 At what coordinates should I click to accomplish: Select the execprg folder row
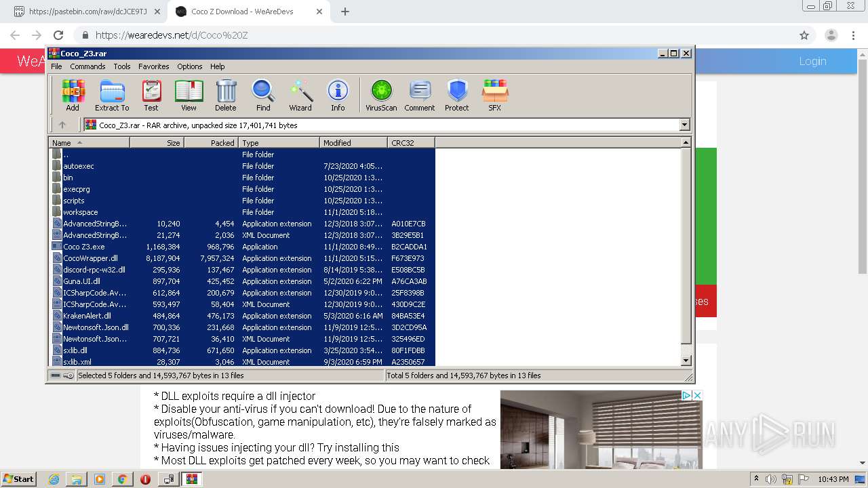tap(242, 189)
